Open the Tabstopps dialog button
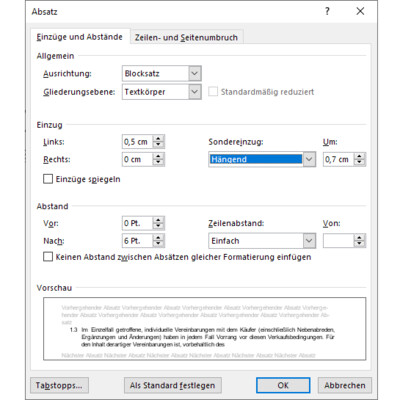 [59, 385]
